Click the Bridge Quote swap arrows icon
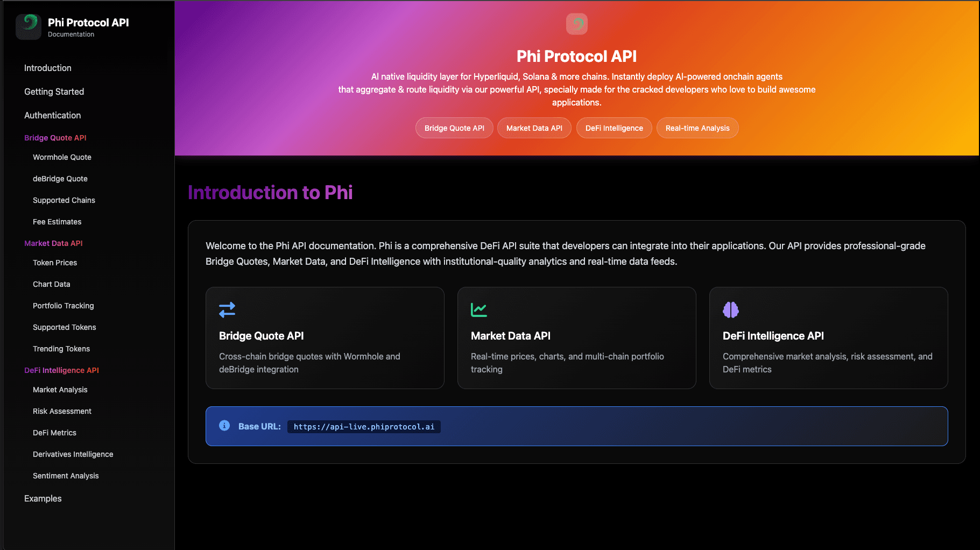The height and width of the screenshot is (550, 980). pos(227,309)
